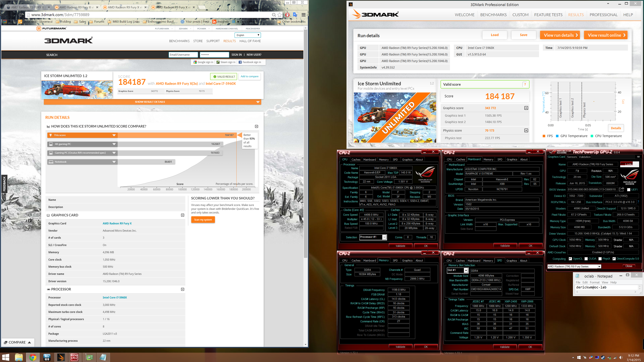Open HALL OF FAME on the 3DMark website
Image resolution: width=644 pixels, height=362 pixels.
(250, 41)
